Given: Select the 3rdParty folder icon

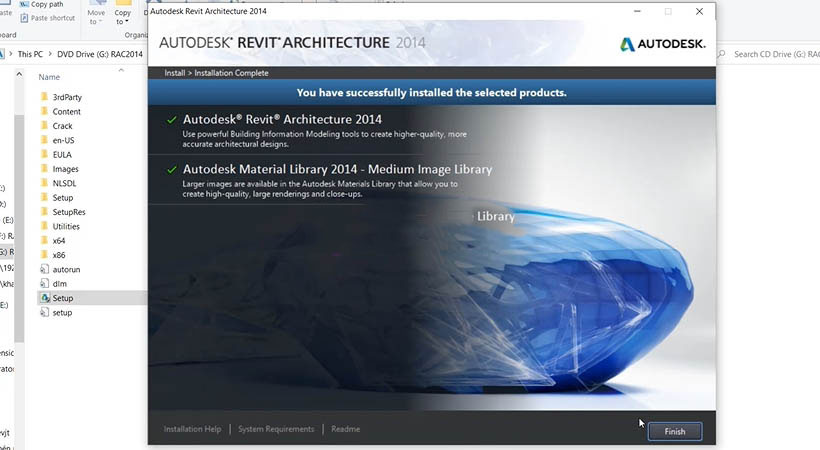Looking at the screenshot, I should coord(44,97).
